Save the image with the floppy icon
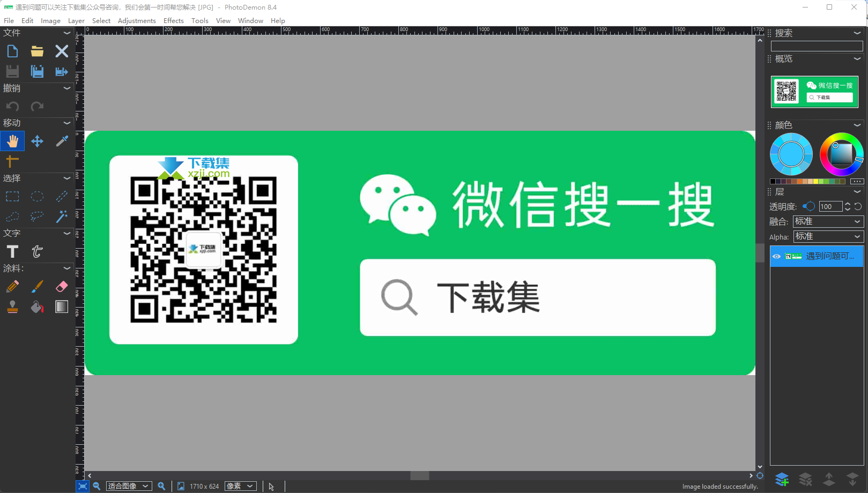This screenshot has width=868, height=493. (12, 71)
